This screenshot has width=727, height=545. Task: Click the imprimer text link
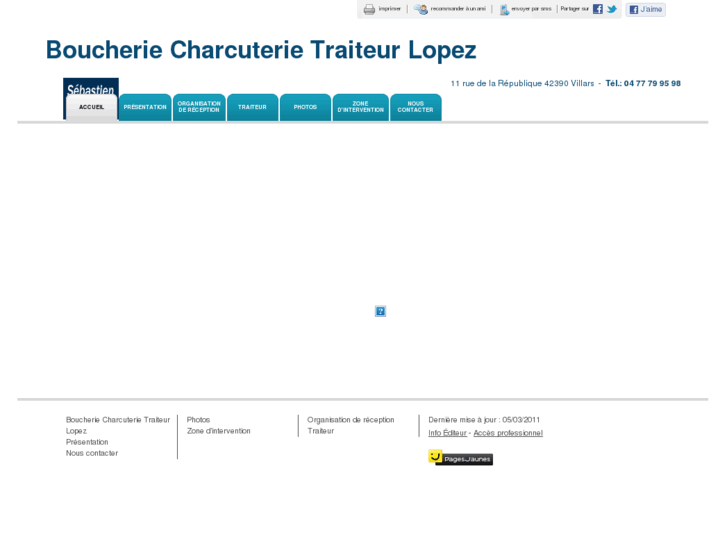[x=389, y=9]
